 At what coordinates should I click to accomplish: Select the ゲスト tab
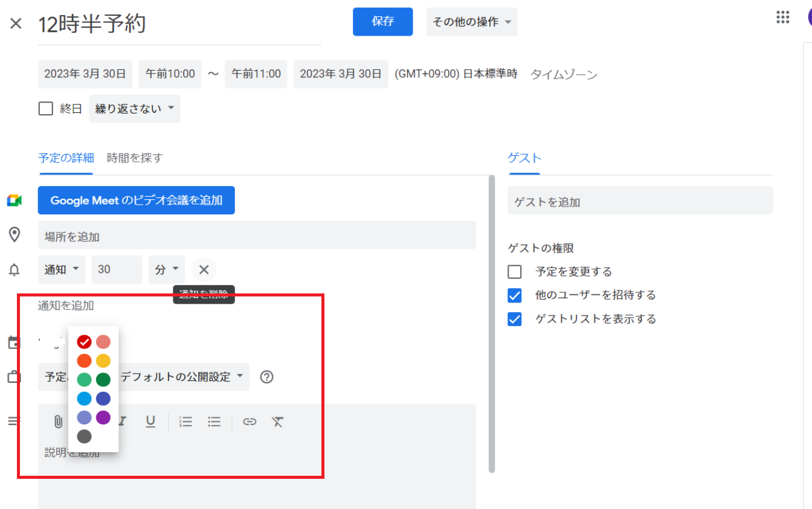(x=524, y=158)
